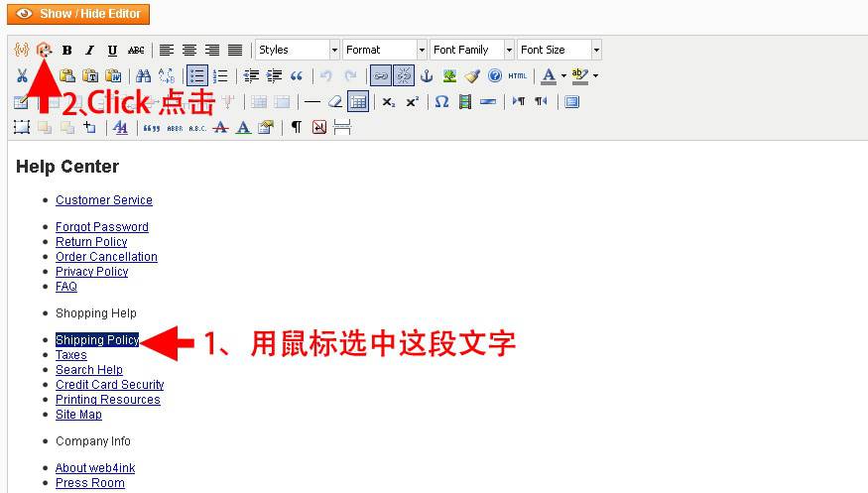Justify text fully
This screenshot has height=493, width=868.
point(235,50)
